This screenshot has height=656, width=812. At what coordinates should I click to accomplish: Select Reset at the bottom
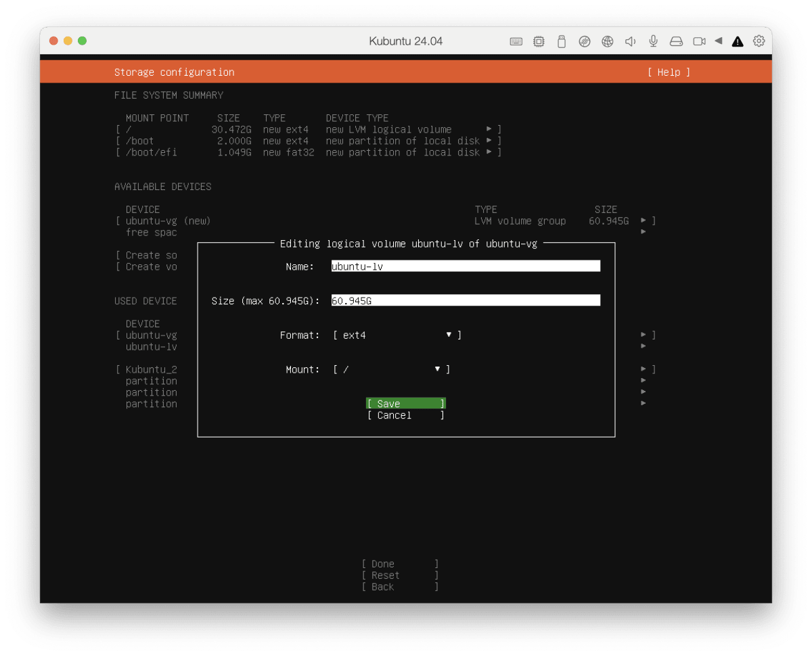[400, 576]
